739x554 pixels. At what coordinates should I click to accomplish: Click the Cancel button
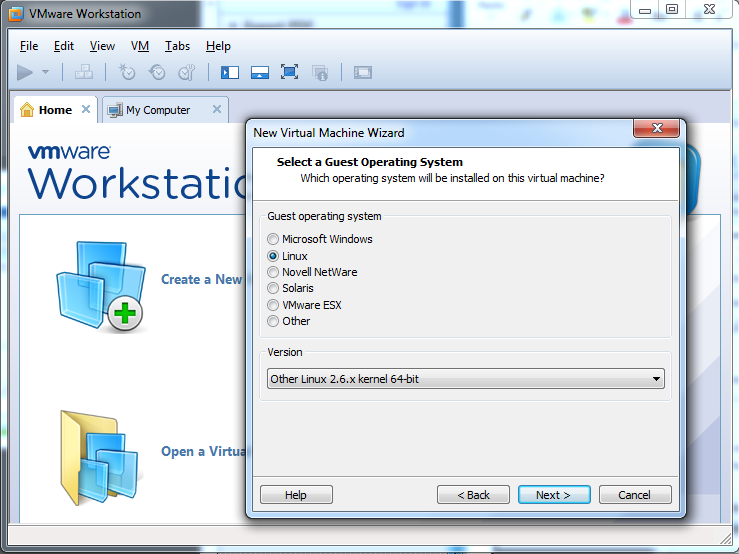[635, 495]
